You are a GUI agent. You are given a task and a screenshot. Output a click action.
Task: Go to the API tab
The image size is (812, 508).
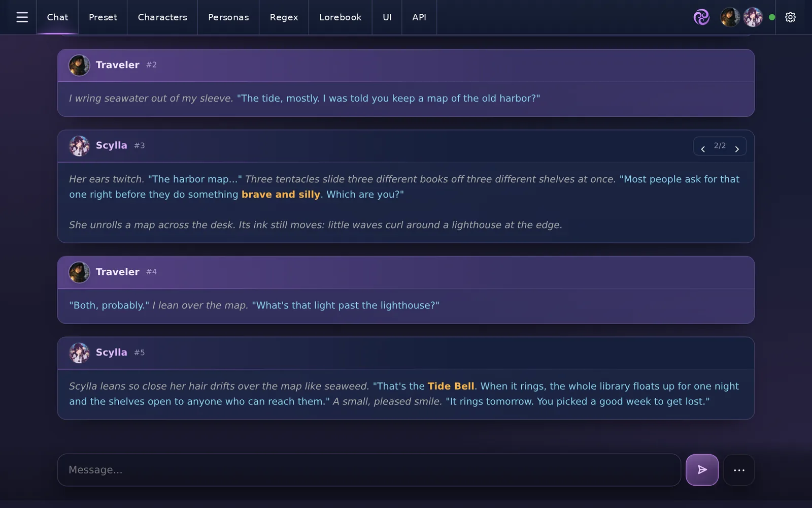[419, 17]
